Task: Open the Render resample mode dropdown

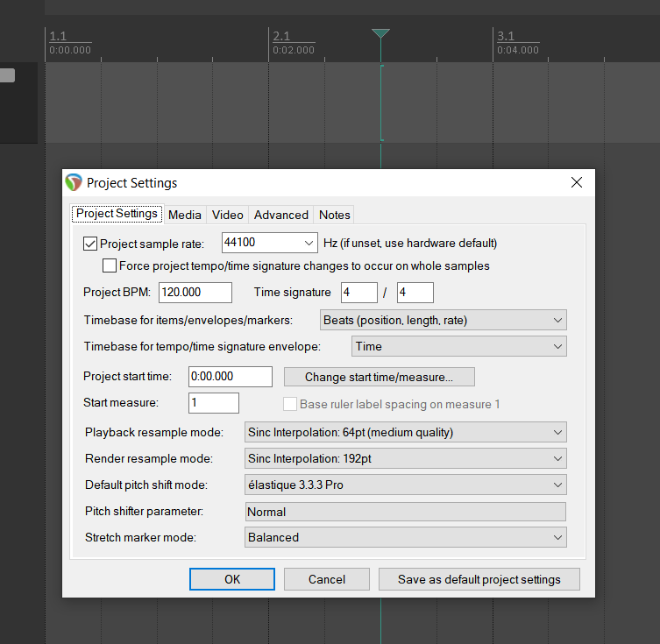Action: pyautogui.click(x=405, y=458)
